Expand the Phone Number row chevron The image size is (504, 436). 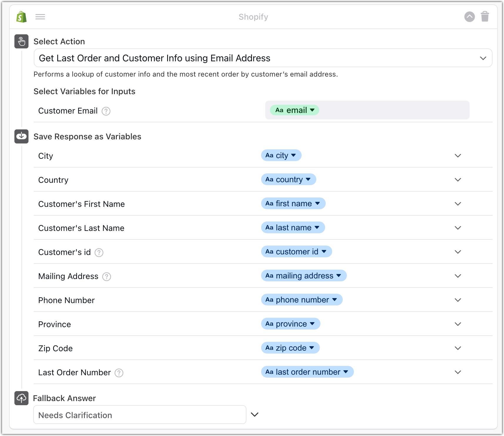point(458,300)
